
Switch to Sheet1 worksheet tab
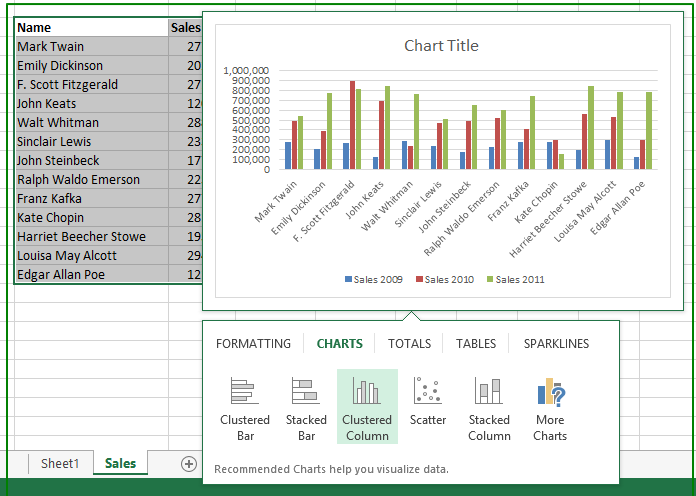pyautogui.click(x=59, y=463)
